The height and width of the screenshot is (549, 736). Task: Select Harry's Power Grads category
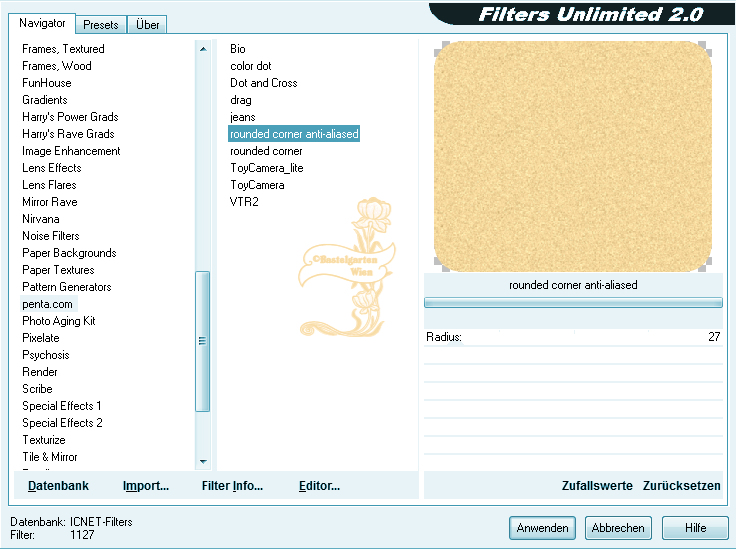[x=70, y=117]
